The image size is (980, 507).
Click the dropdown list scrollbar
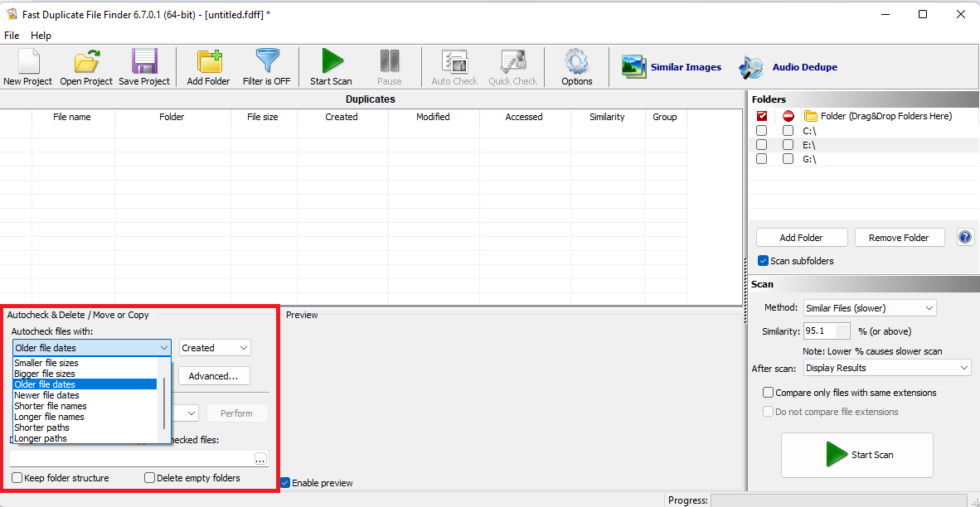coord(164,403)
